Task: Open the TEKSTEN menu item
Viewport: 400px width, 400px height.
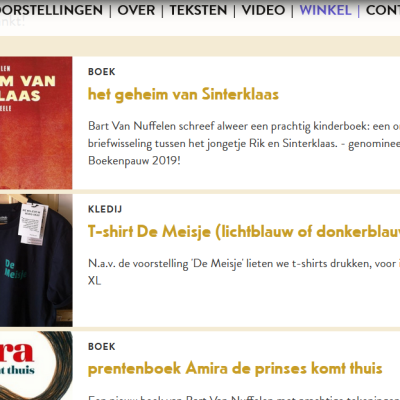Action: (198, 10)
